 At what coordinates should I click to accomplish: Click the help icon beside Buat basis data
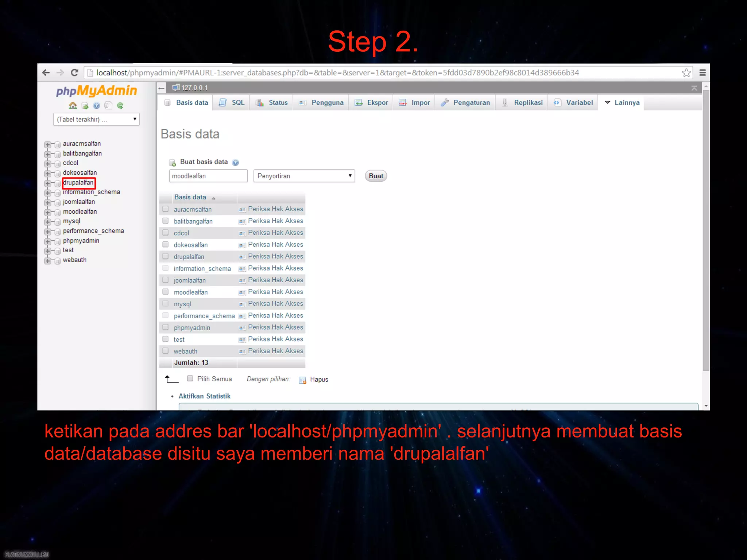tap(236, 163)
